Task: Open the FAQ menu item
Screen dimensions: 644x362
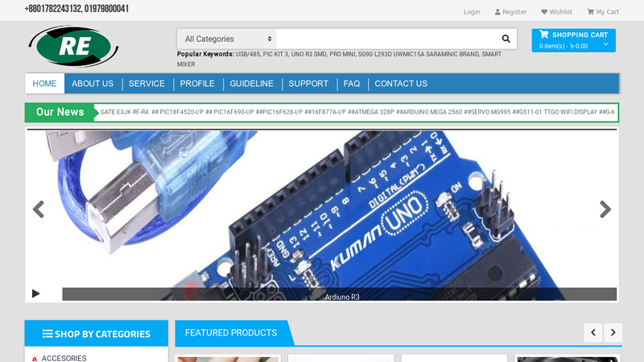Action: [352, 84]
